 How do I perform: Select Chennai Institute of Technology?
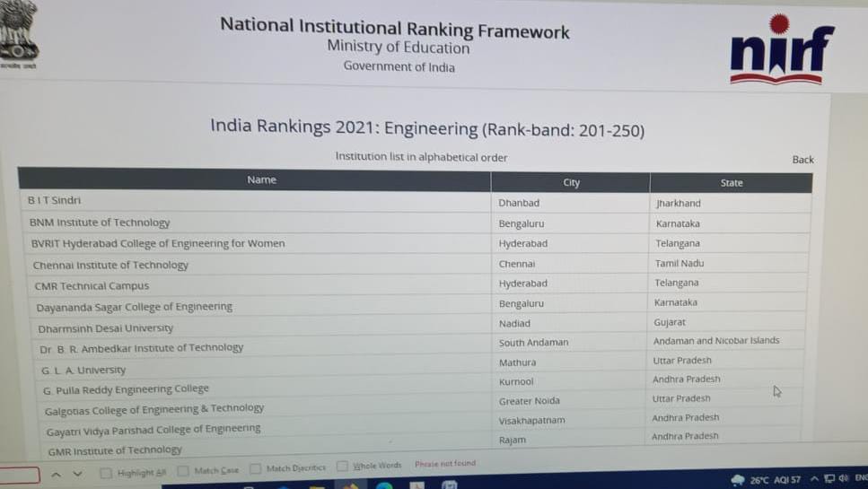pyautogui.click(x=110, y=265)
